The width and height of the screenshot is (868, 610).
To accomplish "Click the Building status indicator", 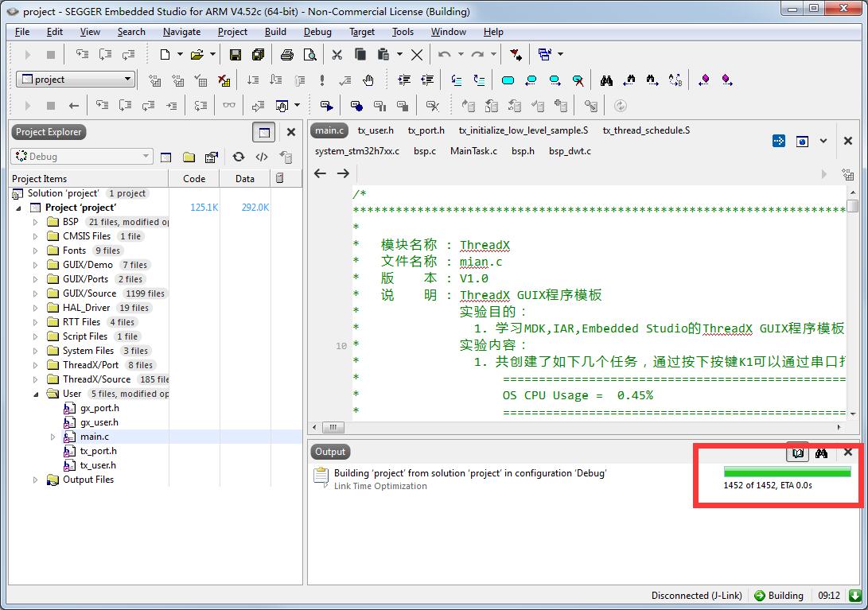I will click(x=779, y=596).
